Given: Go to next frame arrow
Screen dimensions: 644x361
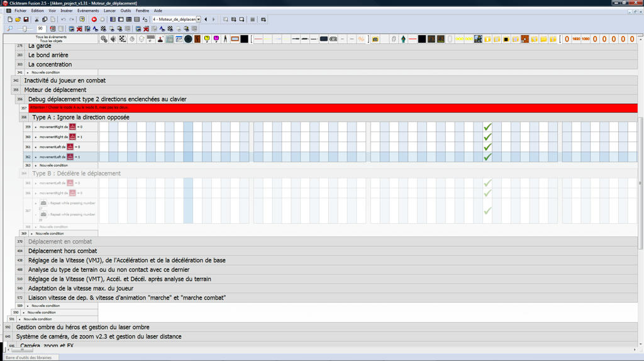Looking at the screenshot, I should pyautogui.click(x=214, y=19).
